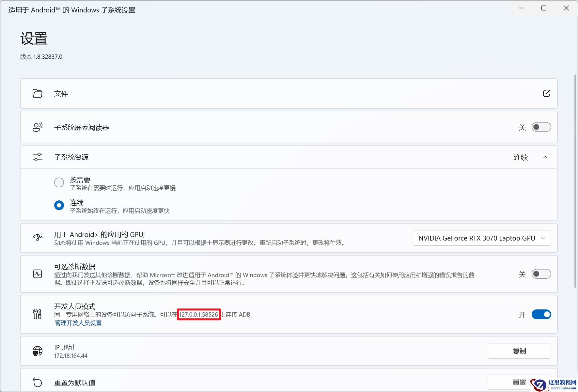Screen dimensions: 578x392
Task: Enable the 子系统屏幕阅读器 switch
Action: (x=541, y=127)
